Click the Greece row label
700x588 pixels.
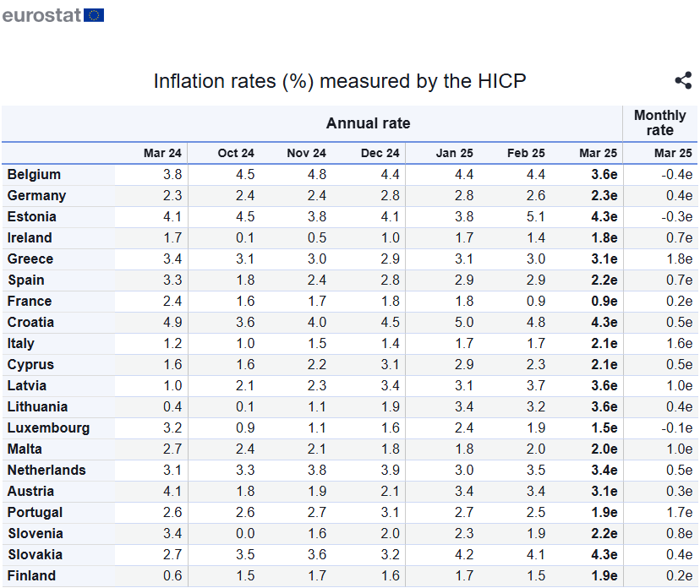30,259
